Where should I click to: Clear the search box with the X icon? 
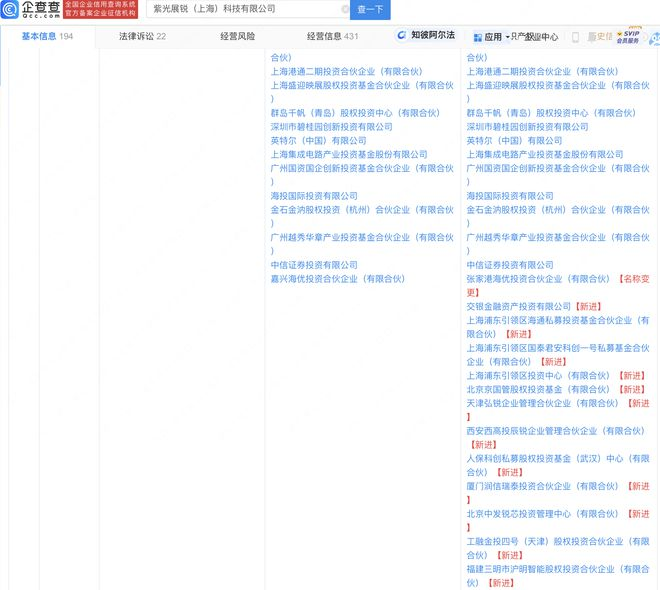(345, 9)
